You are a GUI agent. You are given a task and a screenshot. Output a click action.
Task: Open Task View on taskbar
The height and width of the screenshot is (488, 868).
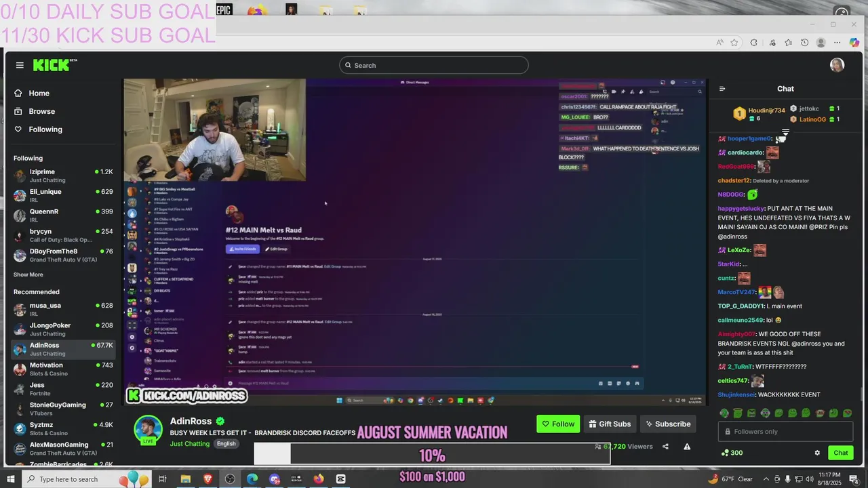pos(163,479)
